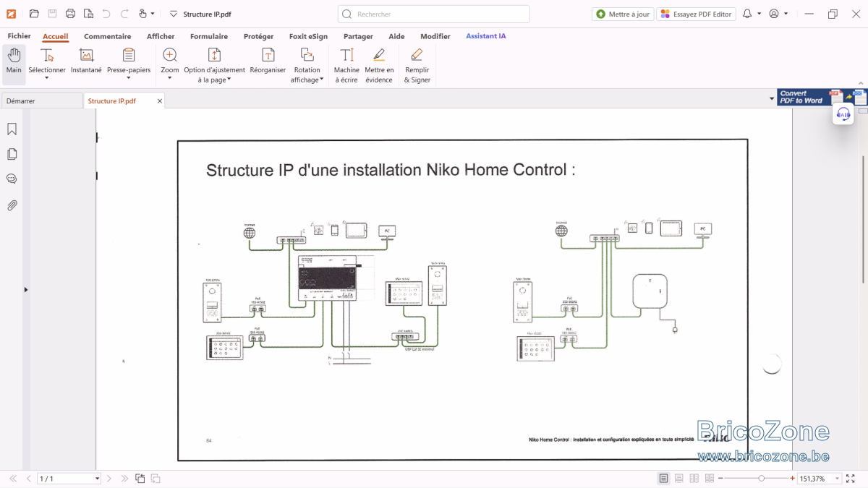This screenshot has width=868, height=488.
Task: Click the zoom out minus button
Action: click(720, 479)
